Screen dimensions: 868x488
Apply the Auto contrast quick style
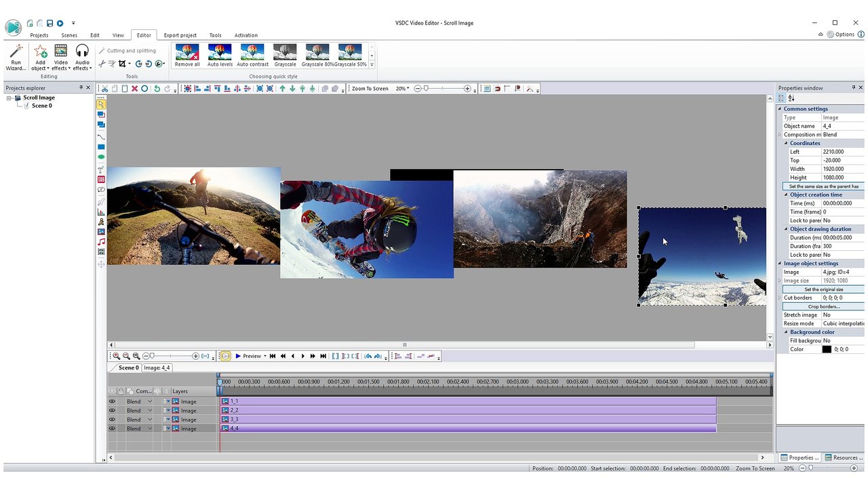pyautogui.click(x=252, y=56)
